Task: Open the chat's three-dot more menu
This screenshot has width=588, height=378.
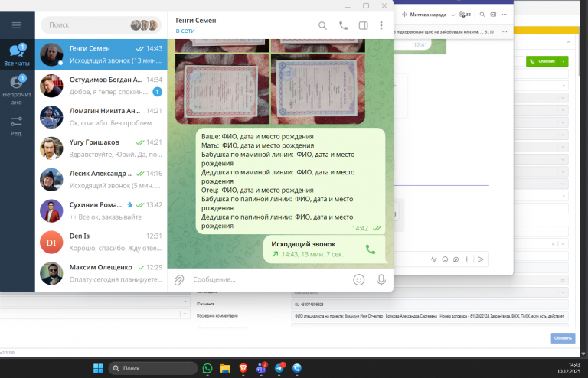Action: coord(381,25)
